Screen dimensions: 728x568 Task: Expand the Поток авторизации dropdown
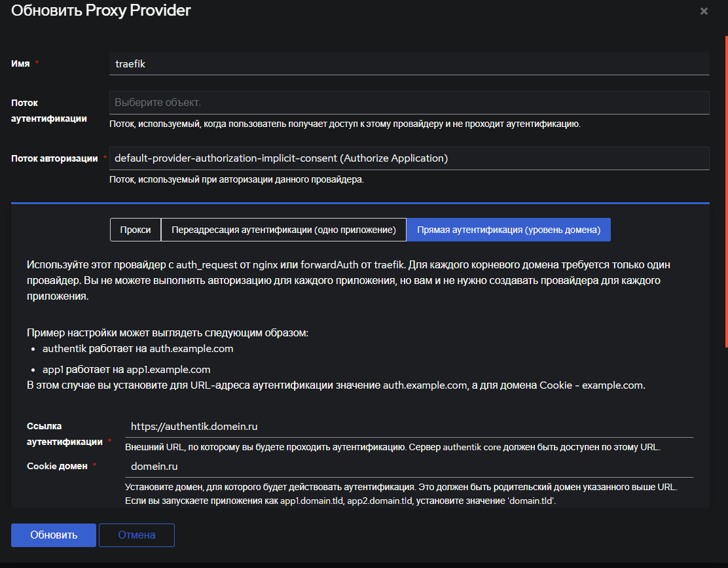pyautogui.click(x=409, y=158)
